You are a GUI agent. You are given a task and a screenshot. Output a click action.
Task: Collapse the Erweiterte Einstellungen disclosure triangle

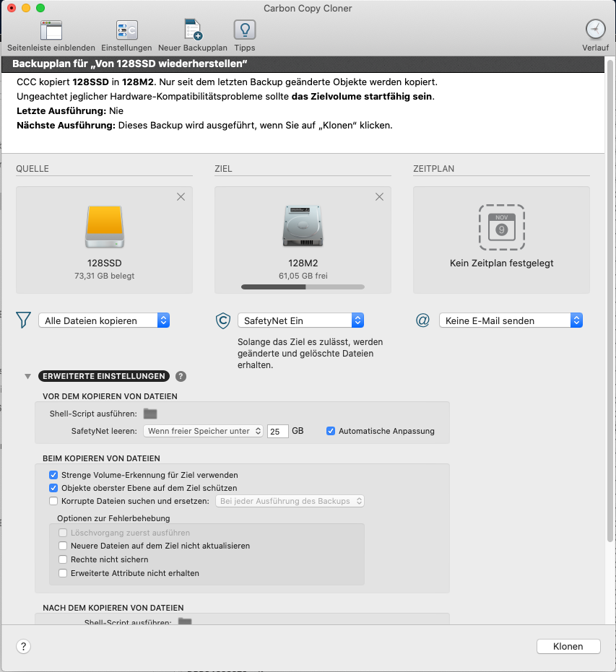click(x=28, y=376)
